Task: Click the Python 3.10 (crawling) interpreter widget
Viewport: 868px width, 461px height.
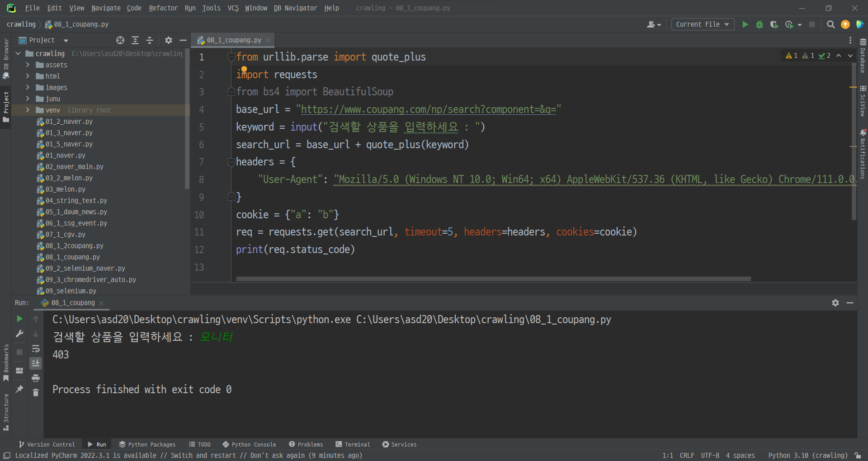Action: [x=808, y=456]
